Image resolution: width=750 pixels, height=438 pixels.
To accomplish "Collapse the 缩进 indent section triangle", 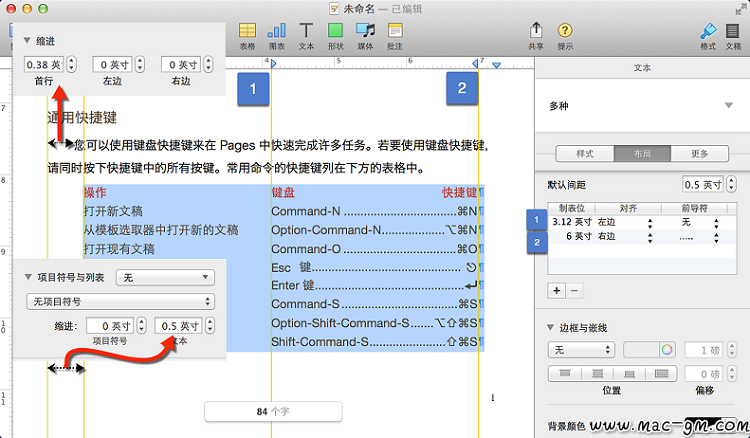I will (27, 41).
